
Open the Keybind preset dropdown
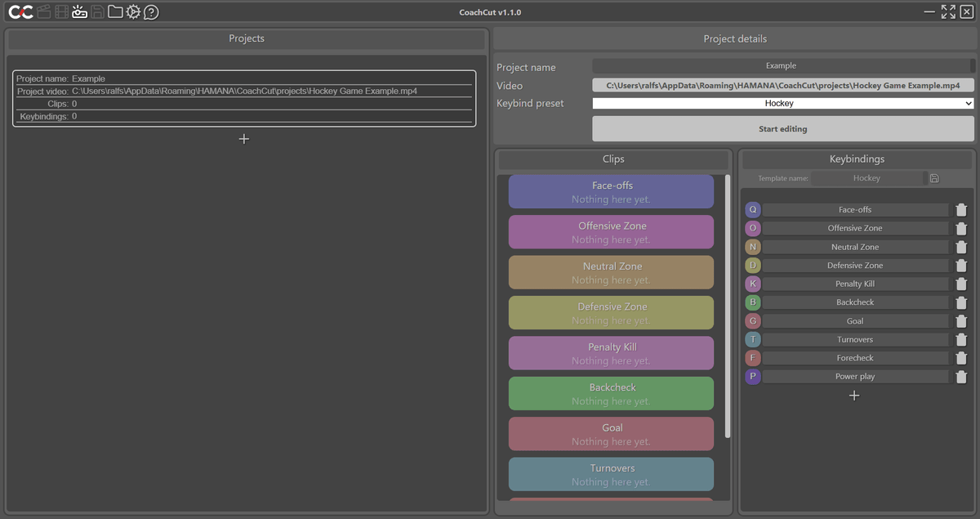pyautogui.click(x=782, y=103)
